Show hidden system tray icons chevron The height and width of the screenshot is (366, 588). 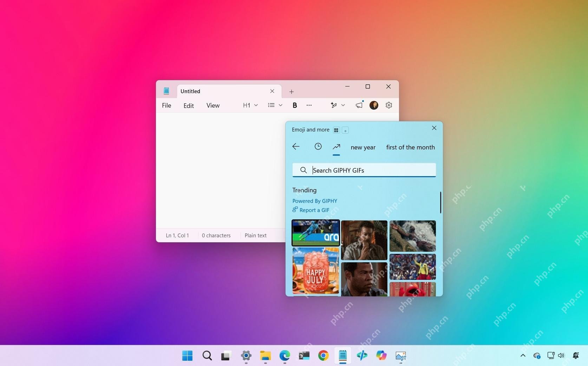[523, 355]
